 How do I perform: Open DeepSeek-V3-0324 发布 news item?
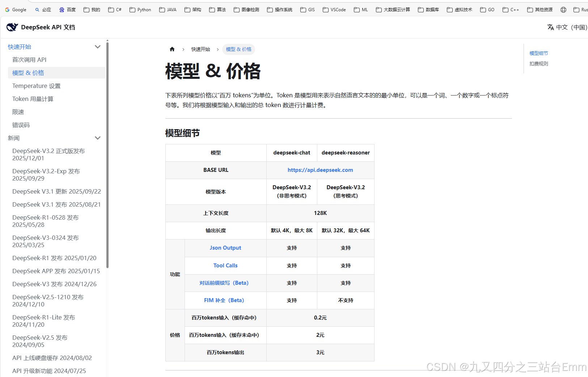pos(57,241)
